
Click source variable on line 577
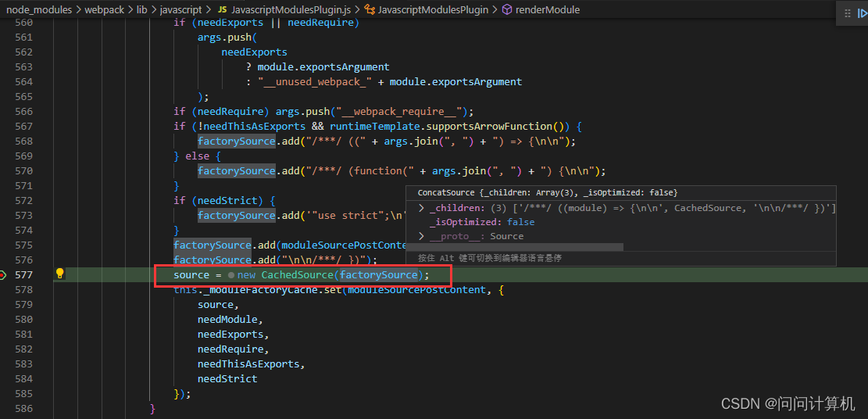coord(191,275)
